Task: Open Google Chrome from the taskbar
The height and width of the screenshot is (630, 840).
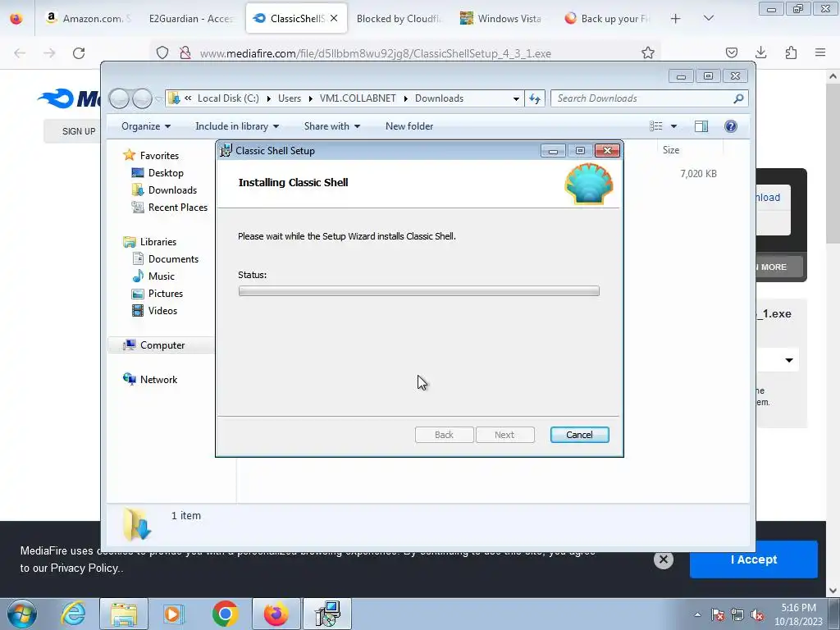Action: (225, 614)
